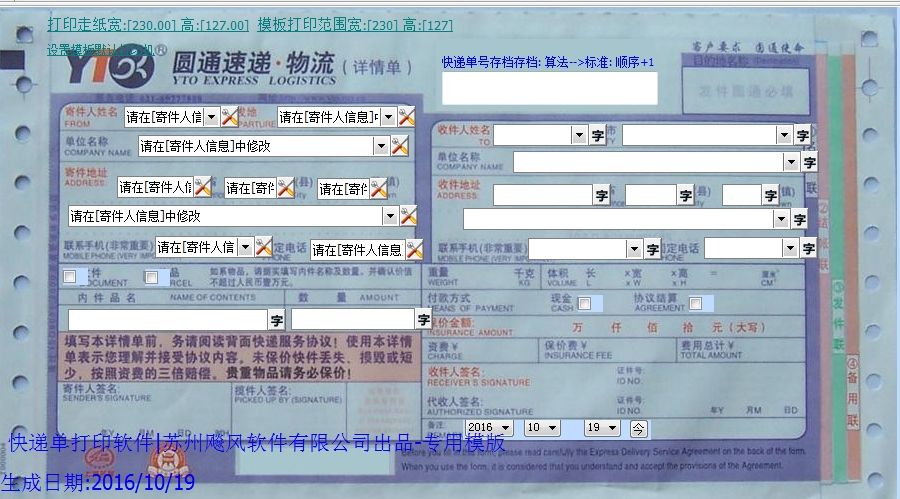This screenshot has width=900, height=499.
Task: Open the departure place dropdown arrow
Action: coord(389,117)
